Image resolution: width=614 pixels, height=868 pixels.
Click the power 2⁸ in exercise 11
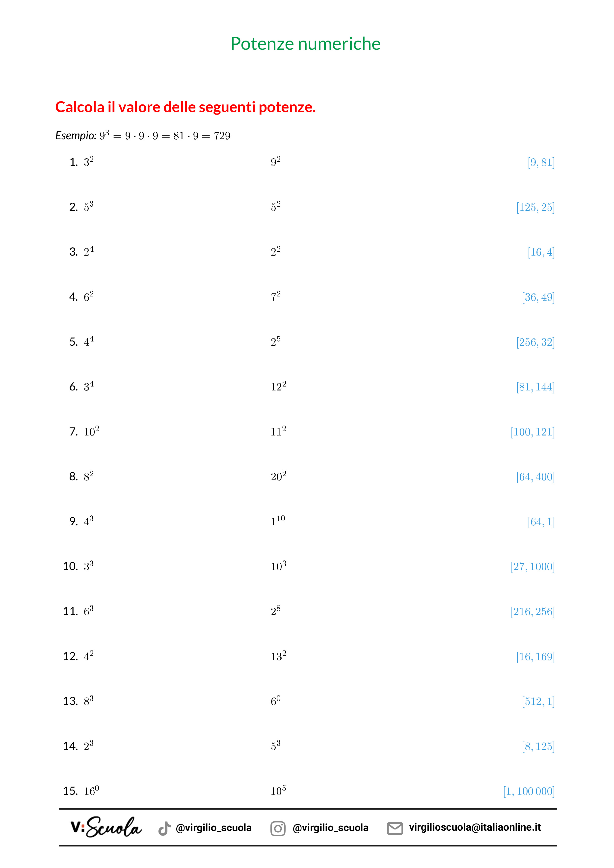[x=275, y=611]
